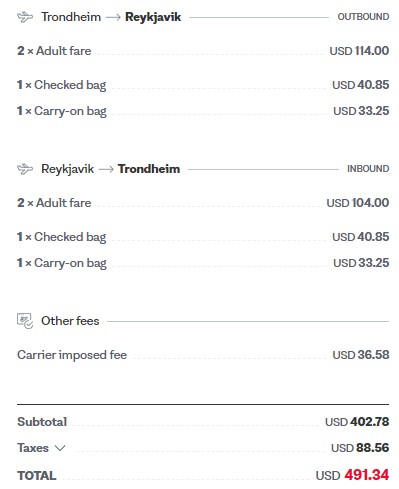The image size is (399, 489).
Task: Select the INBOUND label
Action: tap(368, 169)
